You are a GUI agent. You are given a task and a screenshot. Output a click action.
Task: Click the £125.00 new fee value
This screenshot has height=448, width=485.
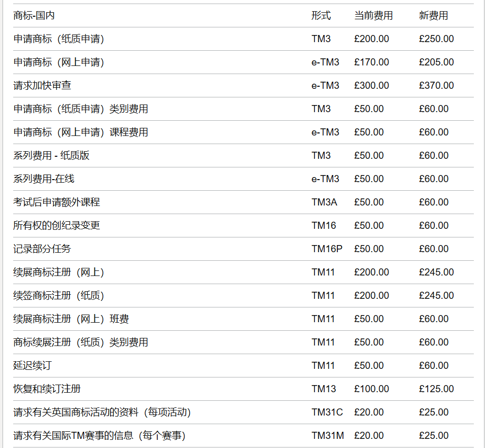436,389
